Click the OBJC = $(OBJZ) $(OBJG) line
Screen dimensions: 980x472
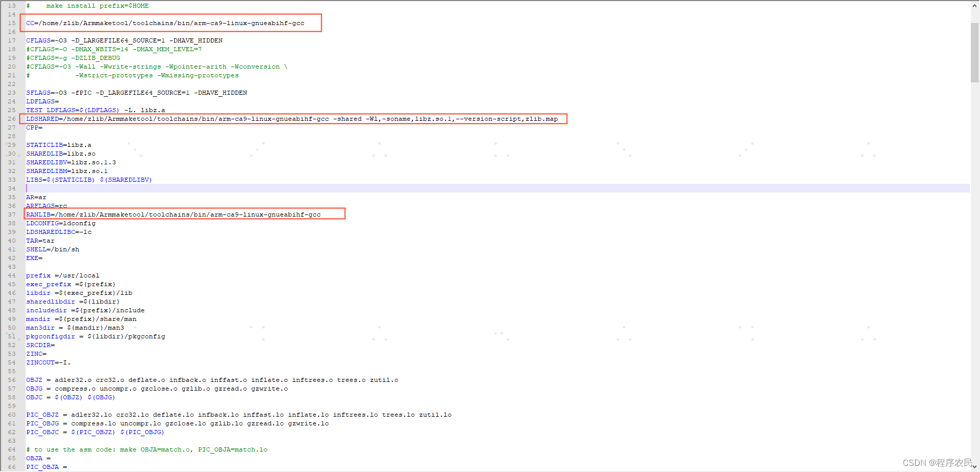coord(71,397)
